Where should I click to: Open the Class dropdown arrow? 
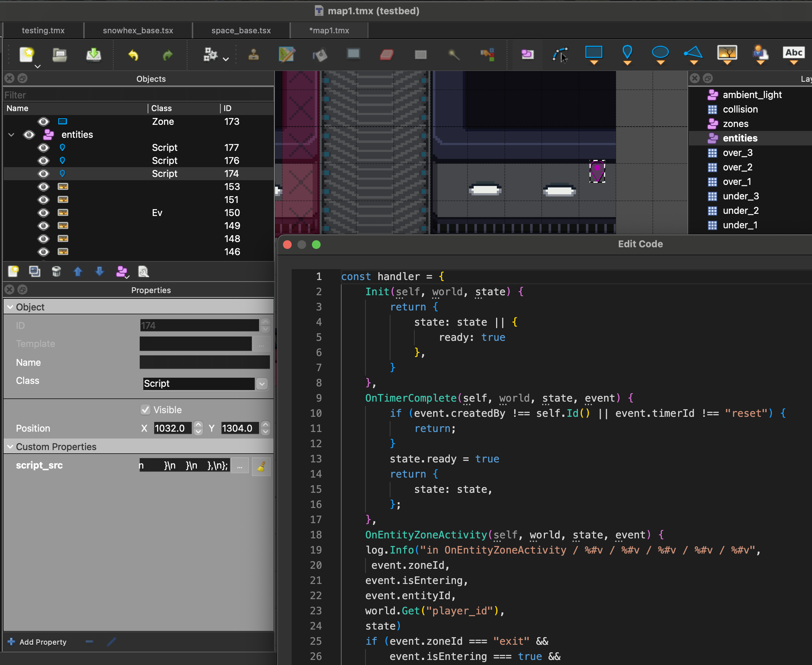click(x=262, y=384)
